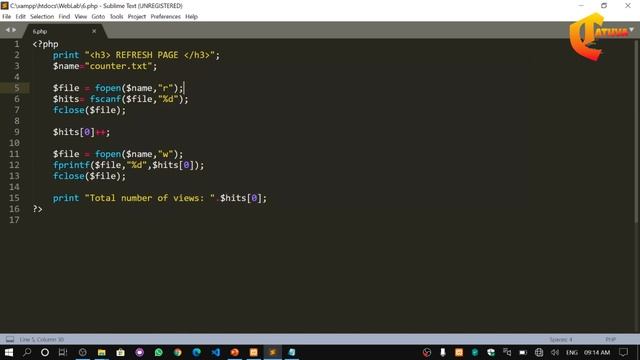Click the closing '?>' tag on line 16
Viewport: 640px width, 360px height.
click(x=38, y=209)
